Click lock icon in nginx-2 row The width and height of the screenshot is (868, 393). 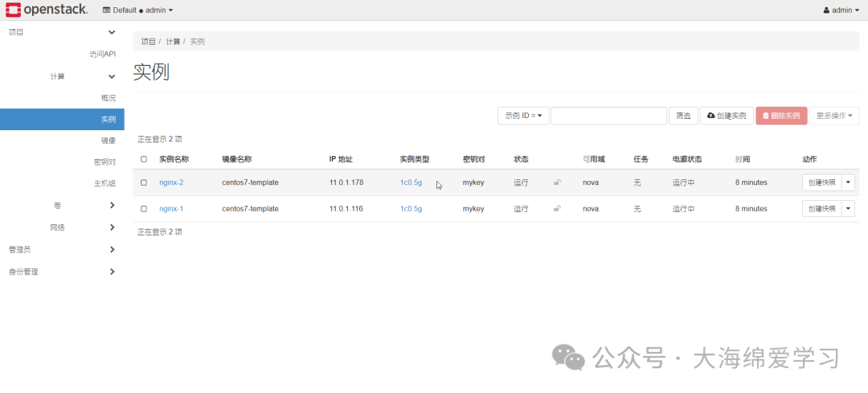[x=557, y=182]
